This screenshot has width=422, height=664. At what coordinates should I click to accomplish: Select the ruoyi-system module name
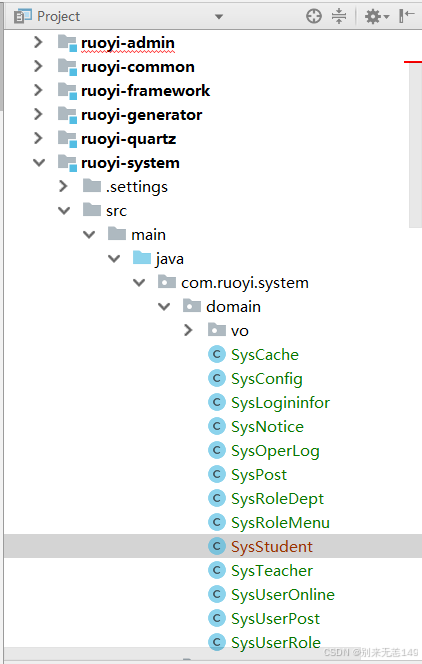tap(130, 163)
